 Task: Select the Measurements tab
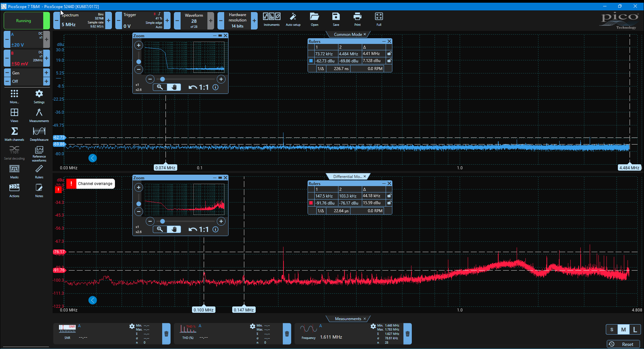tap(348, 318)
